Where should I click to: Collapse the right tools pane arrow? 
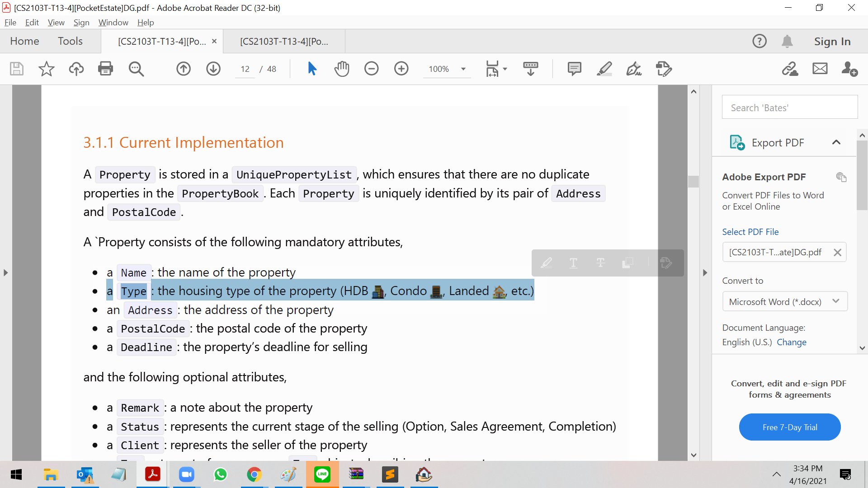tap(705, 272)
